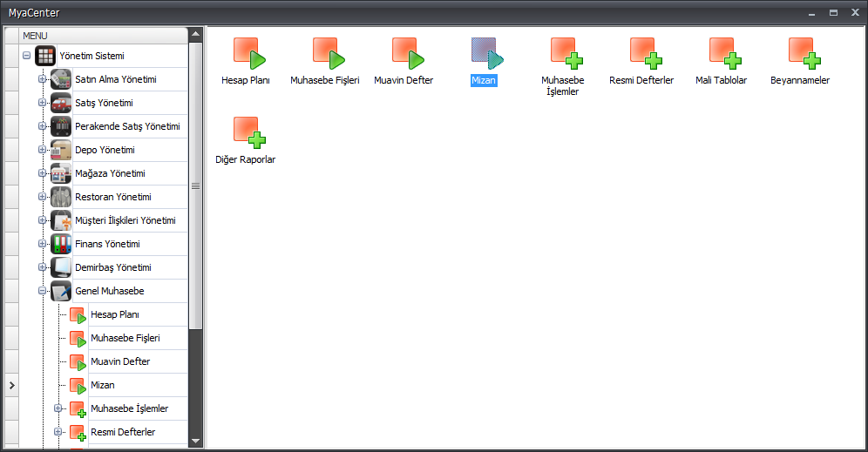Select Satın Alma Yönetimi tree label
Screen dimensions: 868x452
(116, 79)
